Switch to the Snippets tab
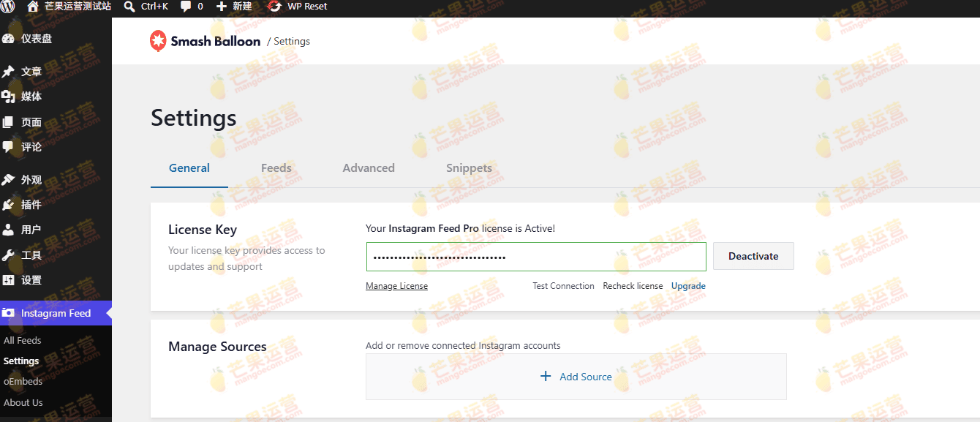This screenshot has height=422, width=980. click(469, 168)
